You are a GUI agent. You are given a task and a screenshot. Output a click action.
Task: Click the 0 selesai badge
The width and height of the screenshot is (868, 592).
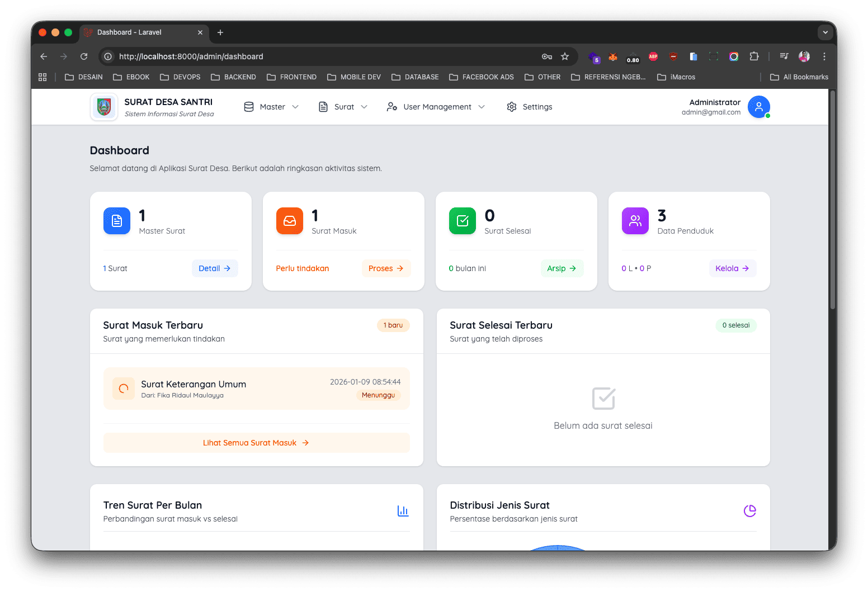tap(736, 325)
